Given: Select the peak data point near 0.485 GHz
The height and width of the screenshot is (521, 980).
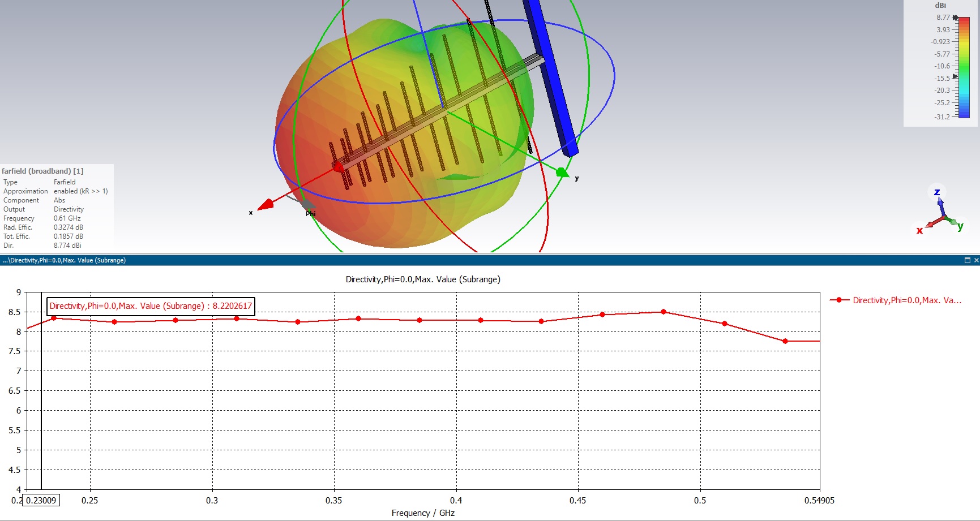Looking at the screenshot, I should (x=664, y=312).
